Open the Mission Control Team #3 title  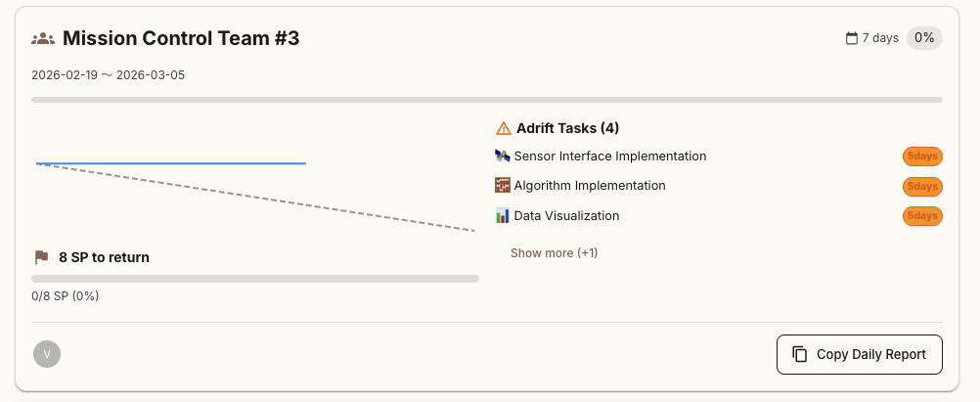pos(181,39)
